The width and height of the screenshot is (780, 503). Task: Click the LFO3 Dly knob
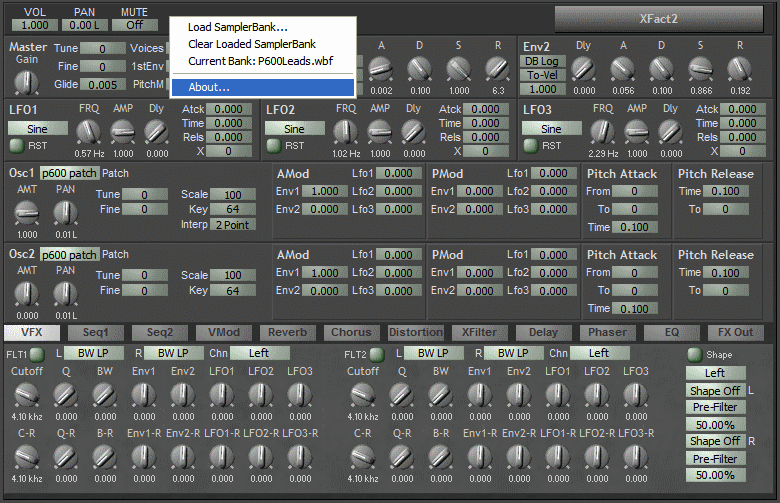click(671, 132)
